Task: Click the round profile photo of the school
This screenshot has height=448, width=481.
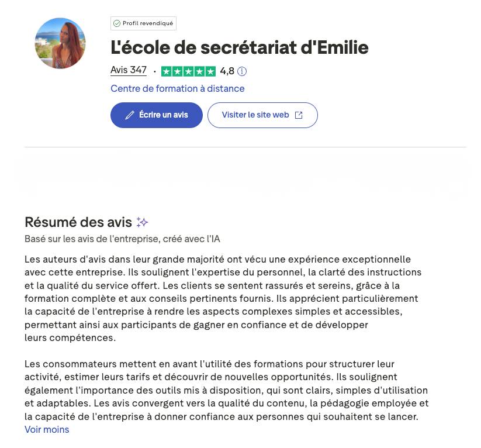Action: click(x=60, y=43)
